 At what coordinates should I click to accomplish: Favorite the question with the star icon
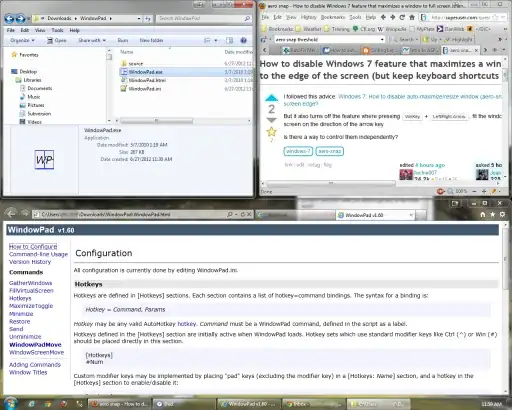point(272,132)
